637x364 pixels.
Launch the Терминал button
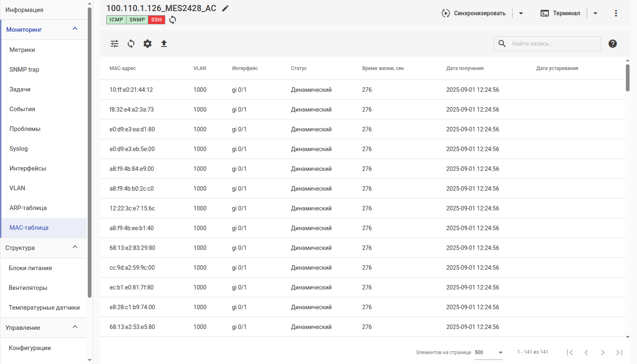(x=560, y=13)
